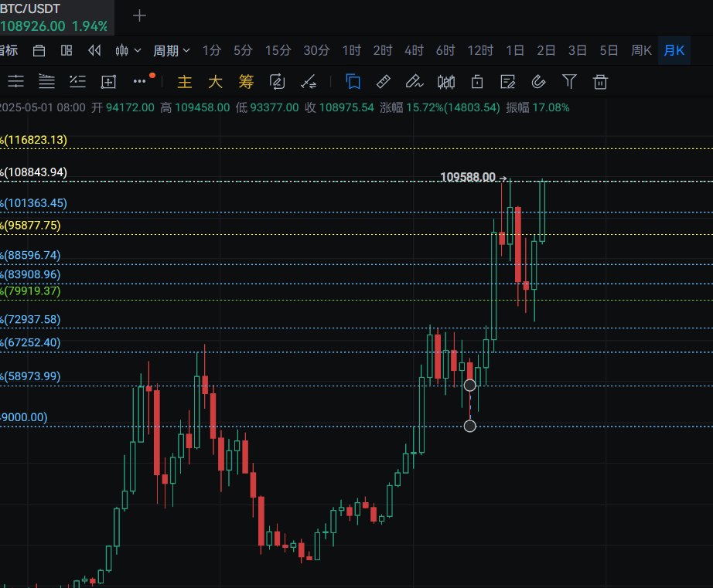Click the 95877.75 level label
Image resolution: width=713 pixels, height=588 pixels.
pyautogui.click(x=30, y=226)
